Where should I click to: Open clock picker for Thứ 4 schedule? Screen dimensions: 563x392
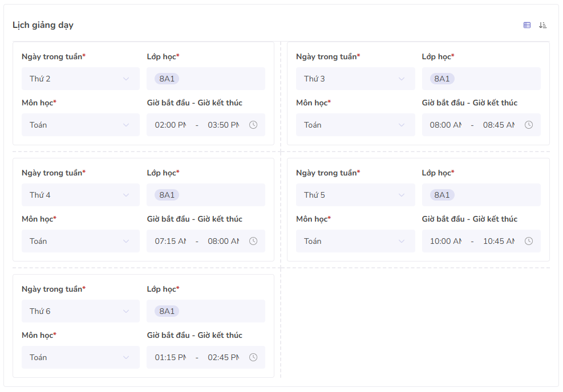[253, 241]
